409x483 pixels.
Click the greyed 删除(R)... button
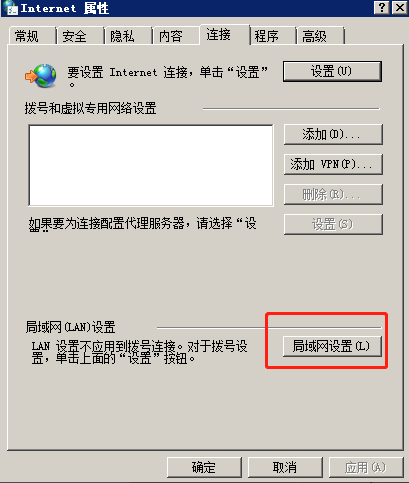click(x=333, y=194)
